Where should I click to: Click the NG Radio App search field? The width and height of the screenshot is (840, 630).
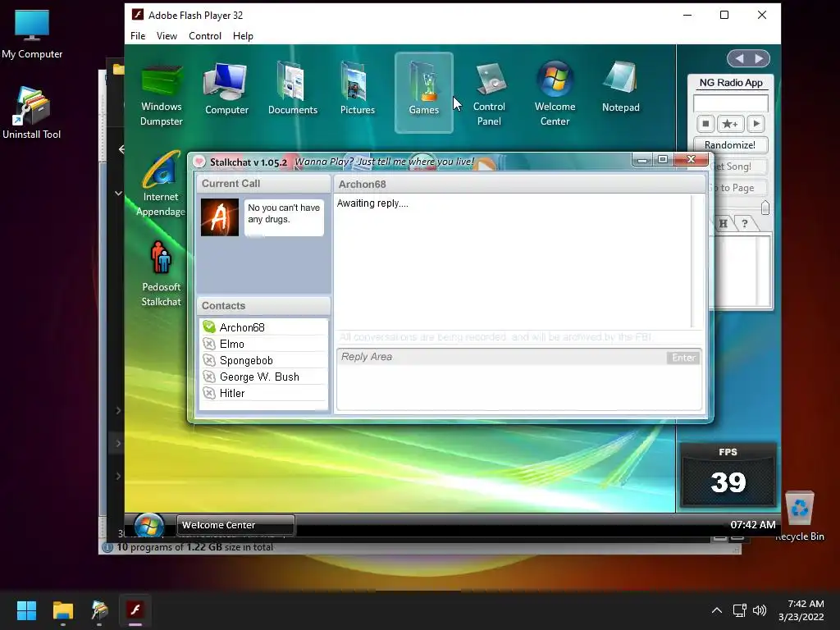731,103
